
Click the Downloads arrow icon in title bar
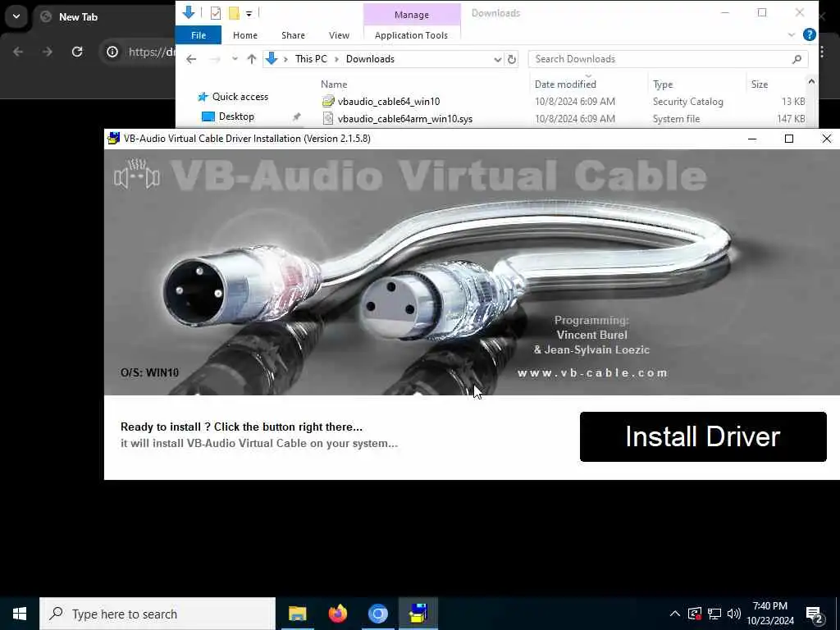(x=188, y=12)
